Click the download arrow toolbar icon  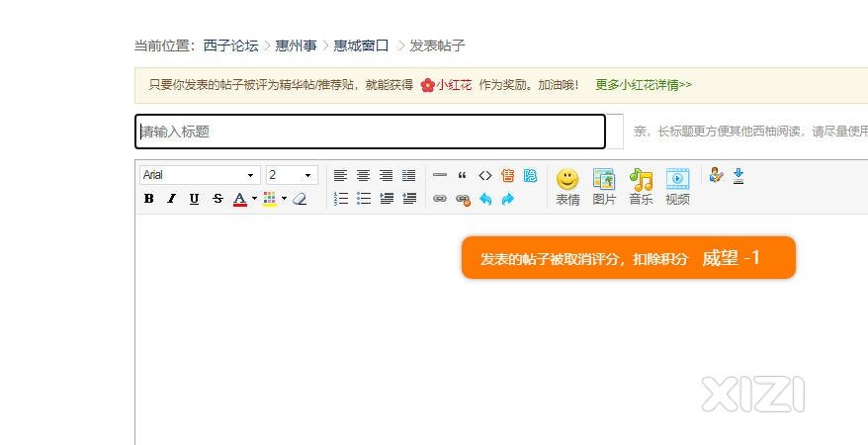tap(738, 175)
